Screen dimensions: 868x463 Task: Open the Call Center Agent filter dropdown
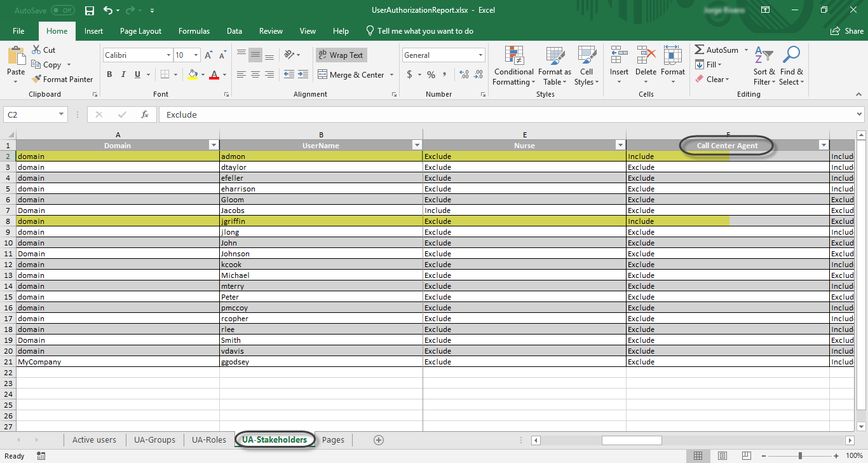click(x=824, y=146)
